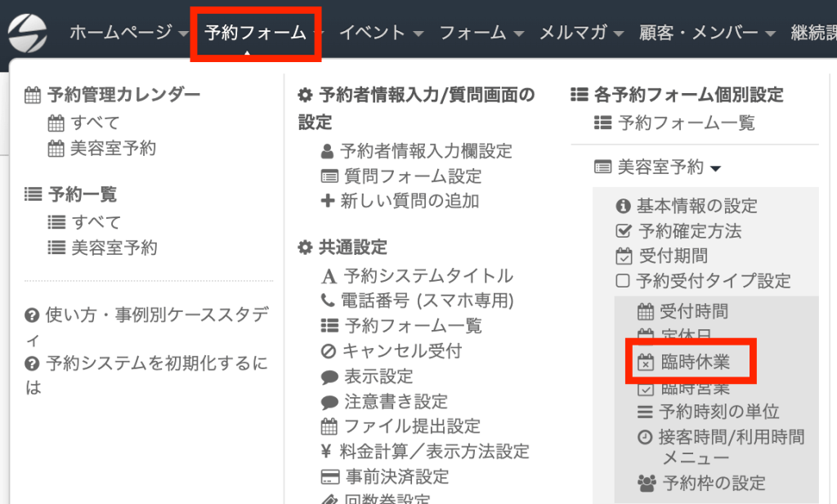Click the people icon next to 予約枠の設定
Image resolution: width=837 pixels, height=504 pixels.
click(647, 483)
